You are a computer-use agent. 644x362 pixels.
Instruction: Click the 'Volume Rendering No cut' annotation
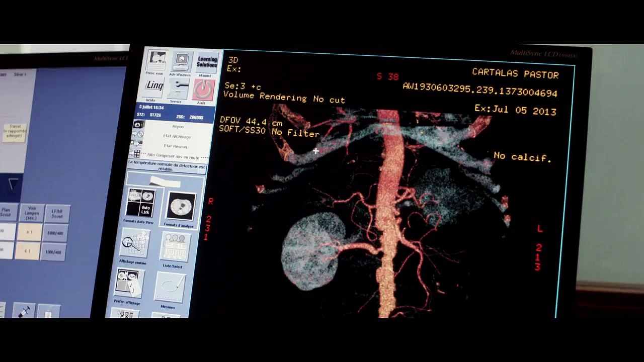click(x=284, y=97)
